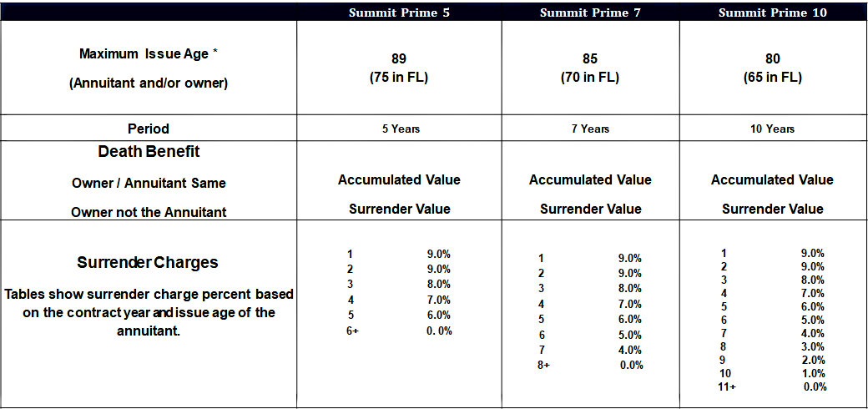Image resolution: width=868 pixels, height=409 pixels.
Task: Click the 80 (65 in FL) cell
Action: [x=772, y=68]
